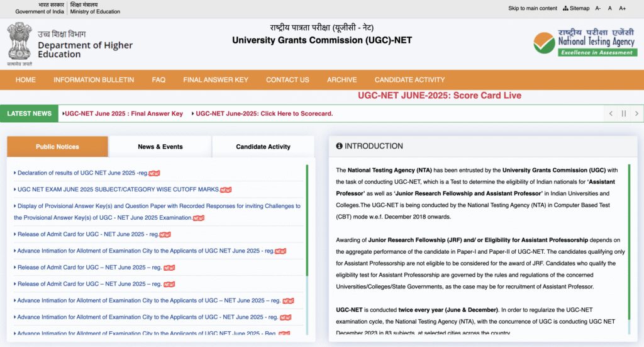Open INFORMATION BULLETIN in navigation bar

(x=94, y=80)
